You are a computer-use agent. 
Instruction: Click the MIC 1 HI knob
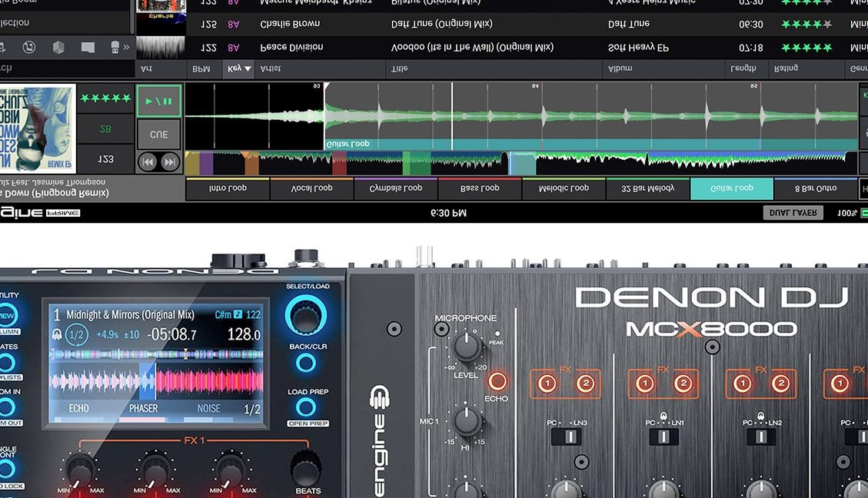pos(467,420)
